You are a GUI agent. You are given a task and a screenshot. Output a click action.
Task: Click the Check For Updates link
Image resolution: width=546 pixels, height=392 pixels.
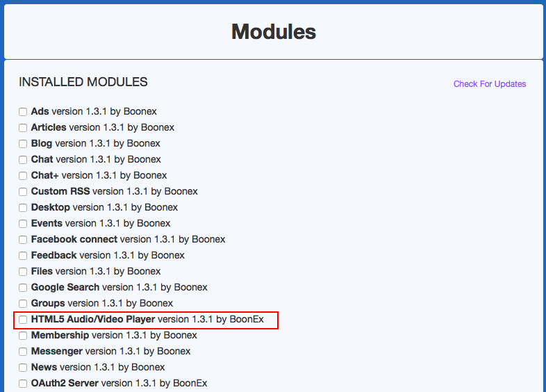(490, 84)
